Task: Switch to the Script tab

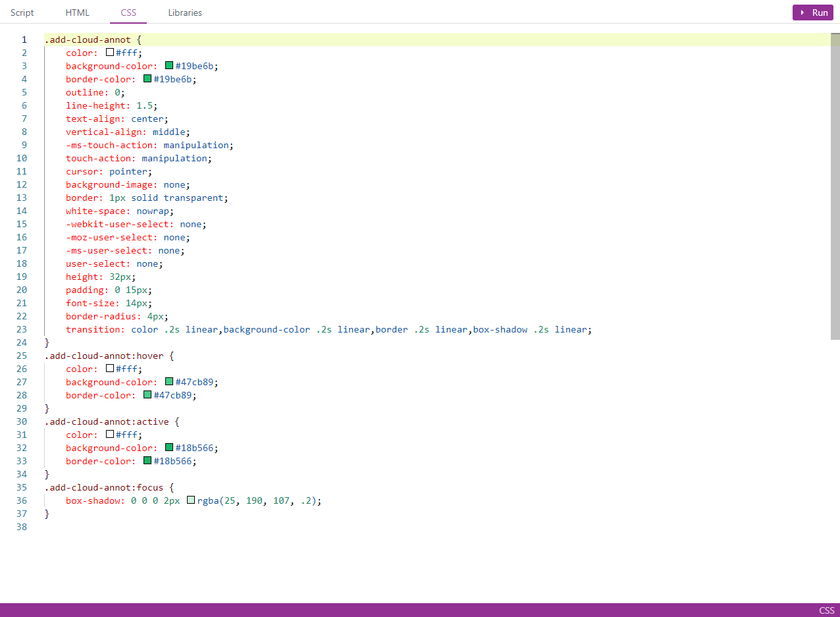Action: tap(22, 13)
